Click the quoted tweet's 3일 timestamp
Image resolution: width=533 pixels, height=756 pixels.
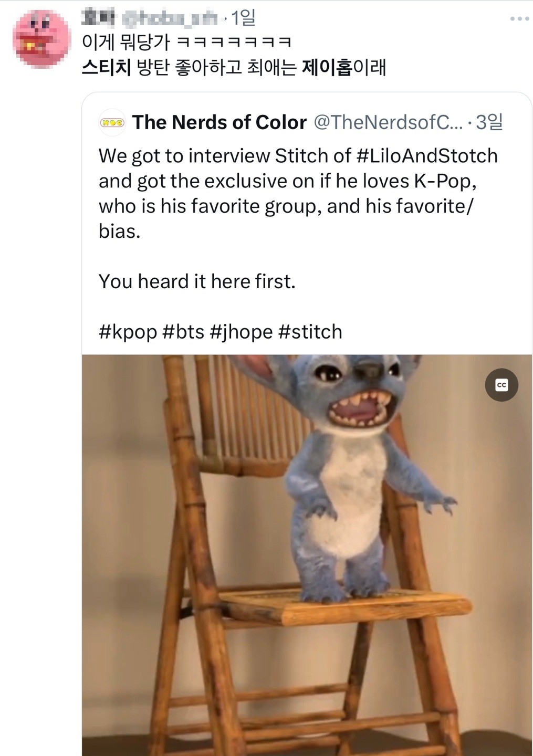tap(489, 122)
